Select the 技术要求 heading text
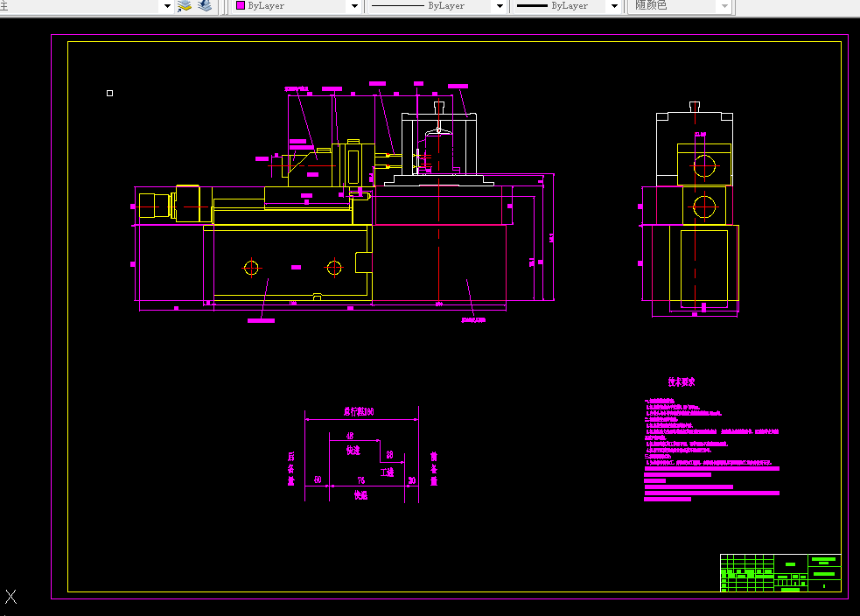The width and height of the screenshot is (860, 616). pyautogui.click(x=682, y=381)
